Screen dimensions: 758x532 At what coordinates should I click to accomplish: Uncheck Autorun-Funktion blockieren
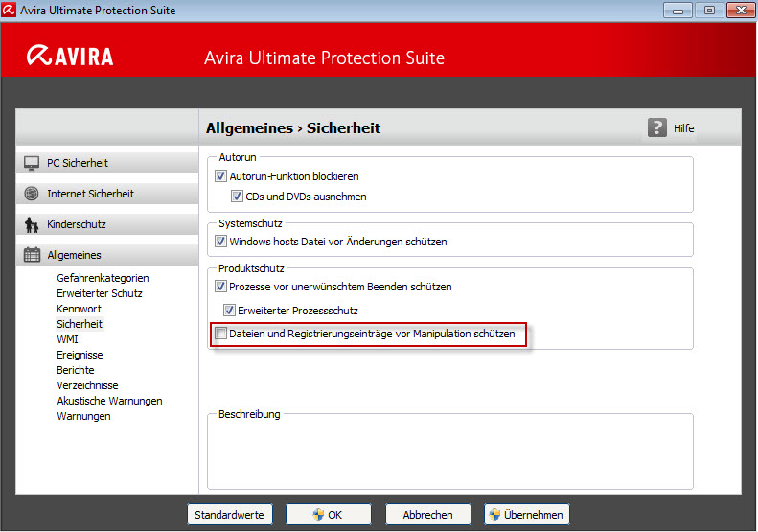click(x=221, y=176)
